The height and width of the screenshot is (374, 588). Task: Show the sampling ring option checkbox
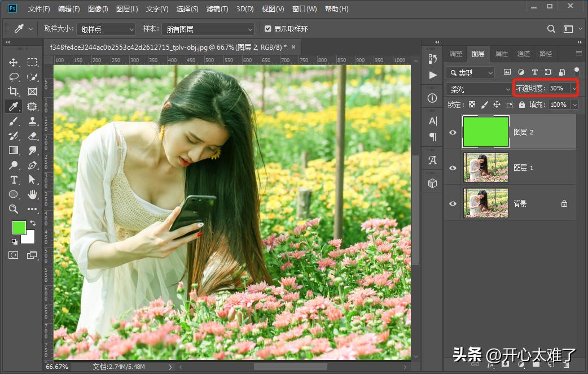pyautogui.click(x=267, y=29)
